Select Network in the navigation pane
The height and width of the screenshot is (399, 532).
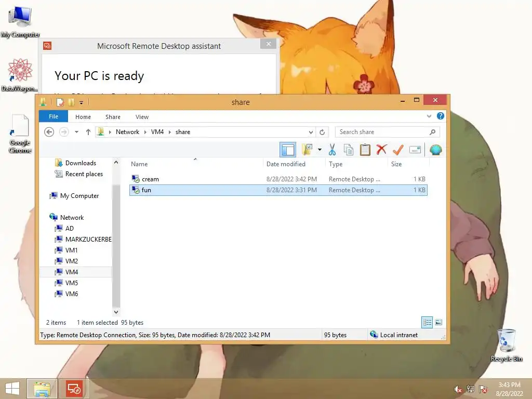click(x=72, y=218)
